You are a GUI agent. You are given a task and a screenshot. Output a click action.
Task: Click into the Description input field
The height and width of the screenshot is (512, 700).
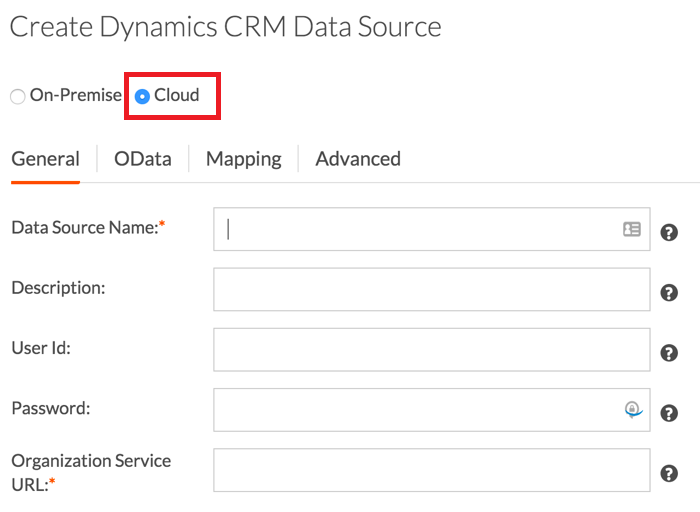pos(431,290)
